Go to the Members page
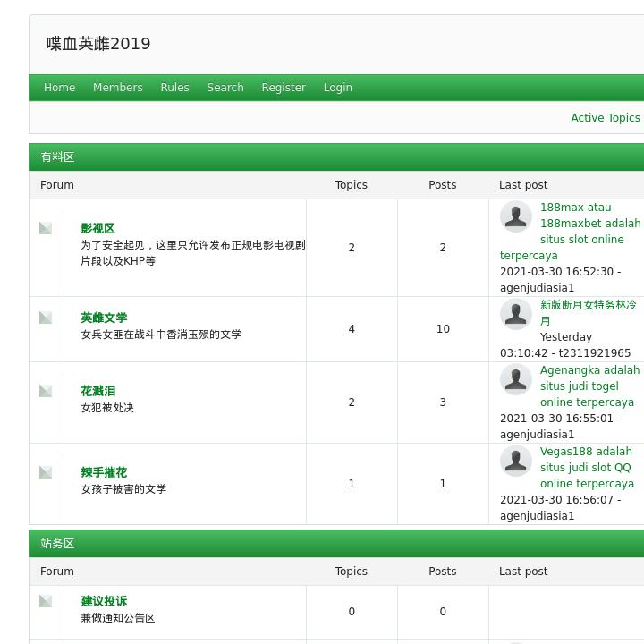Viewport: 644px width, 644px height. click(x=118, y=88)
